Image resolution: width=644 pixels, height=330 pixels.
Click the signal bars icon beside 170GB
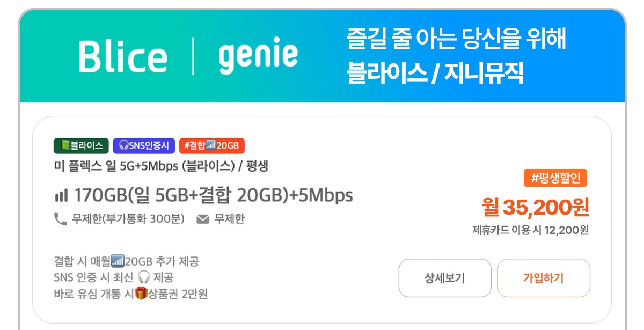tap(62, 196)
